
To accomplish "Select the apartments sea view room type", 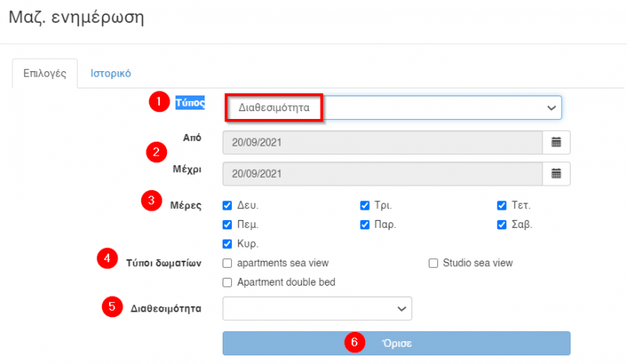I will click(227, 263).
